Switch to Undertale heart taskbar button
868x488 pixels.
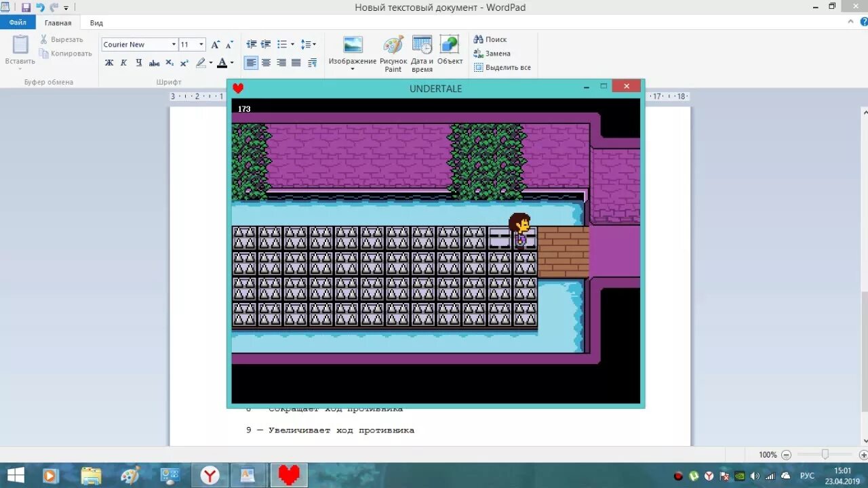289,475
